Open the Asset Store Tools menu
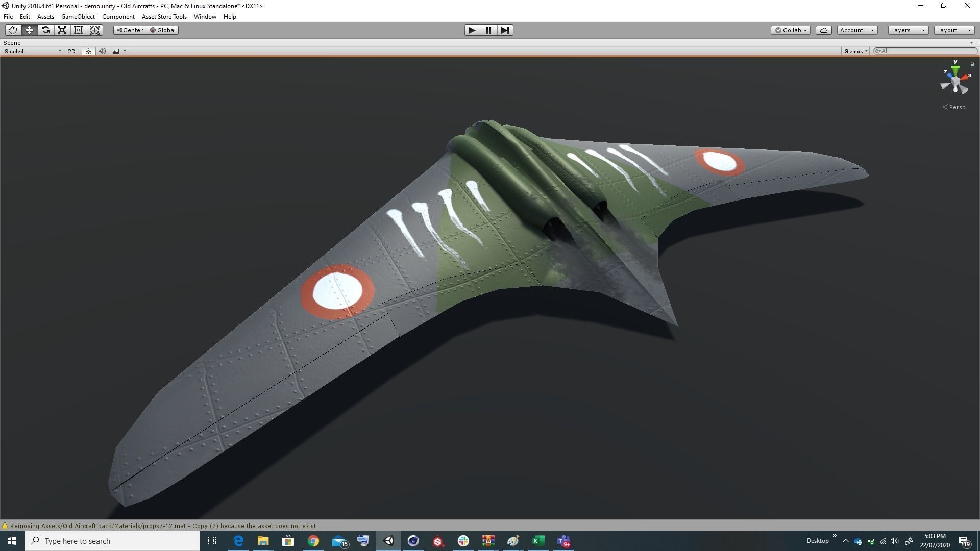980x551 pixels. pos(164,17)
